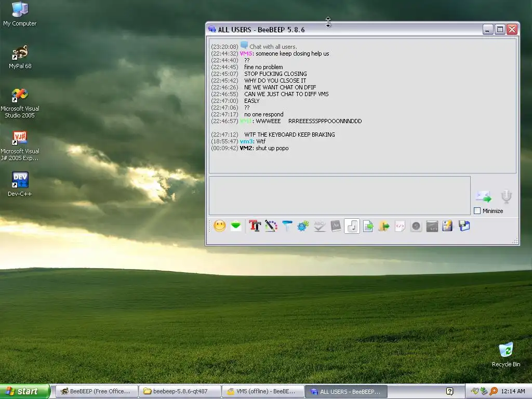Select My Computer desktop icon
This screenshot has height=399, width=532.
point(20,14)
